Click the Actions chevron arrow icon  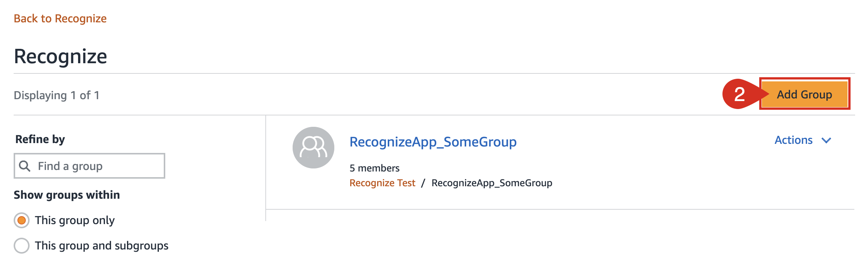[826, 140]
